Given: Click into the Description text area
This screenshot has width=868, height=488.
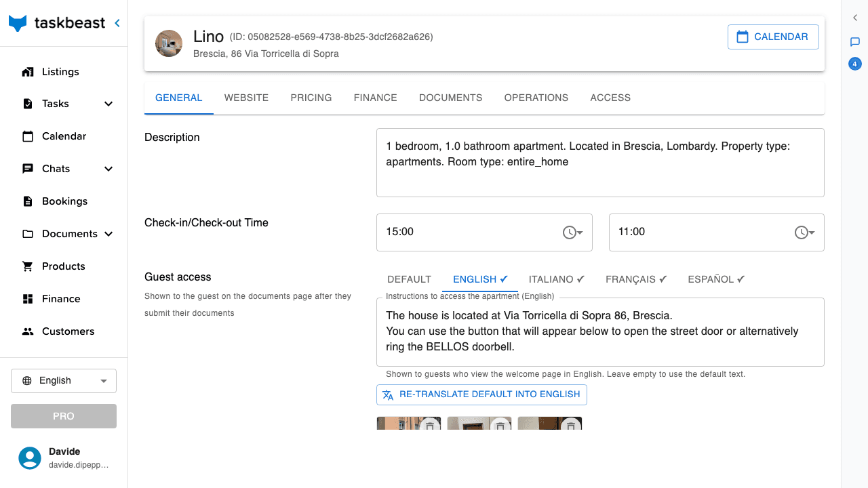Looking at the screenshot, I should point(600,163).
